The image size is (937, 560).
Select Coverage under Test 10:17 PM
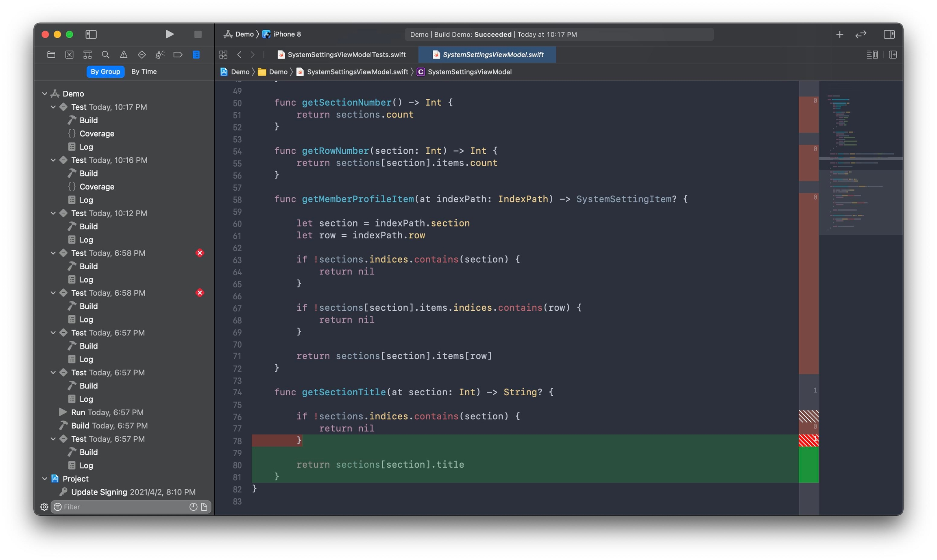97,133
